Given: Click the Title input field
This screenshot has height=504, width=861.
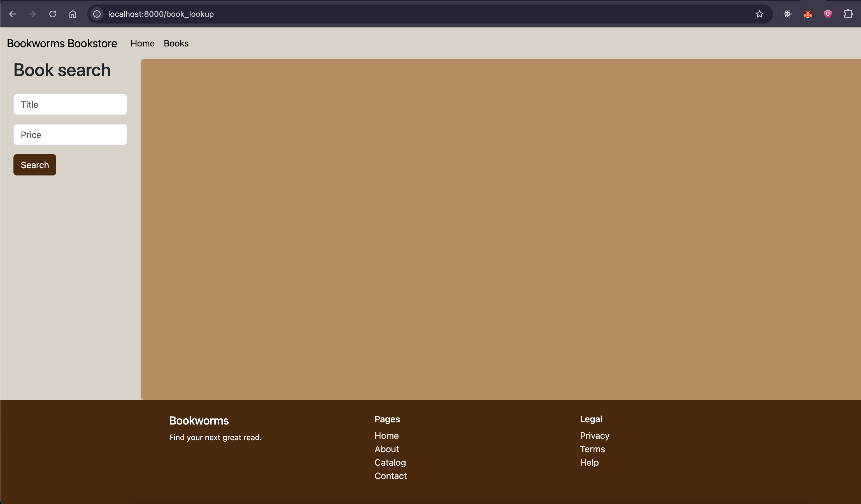Looking at the screenshot, I should [x=70, y=104].
